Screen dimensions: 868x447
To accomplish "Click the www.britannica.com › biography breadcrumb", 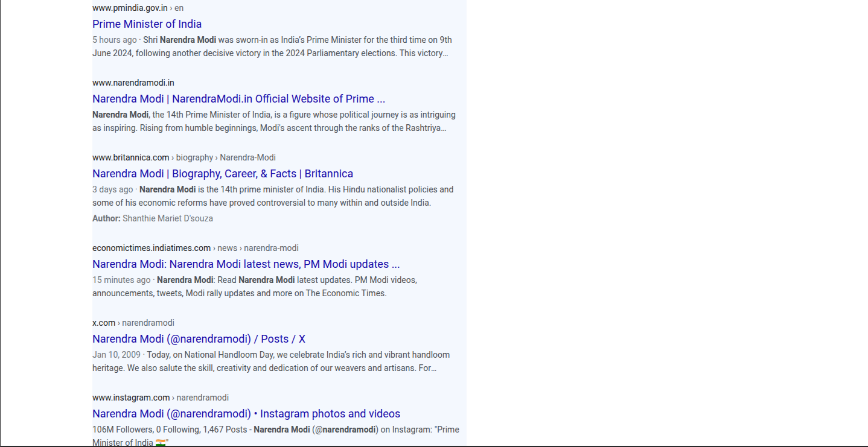I will tap(184, 157).
